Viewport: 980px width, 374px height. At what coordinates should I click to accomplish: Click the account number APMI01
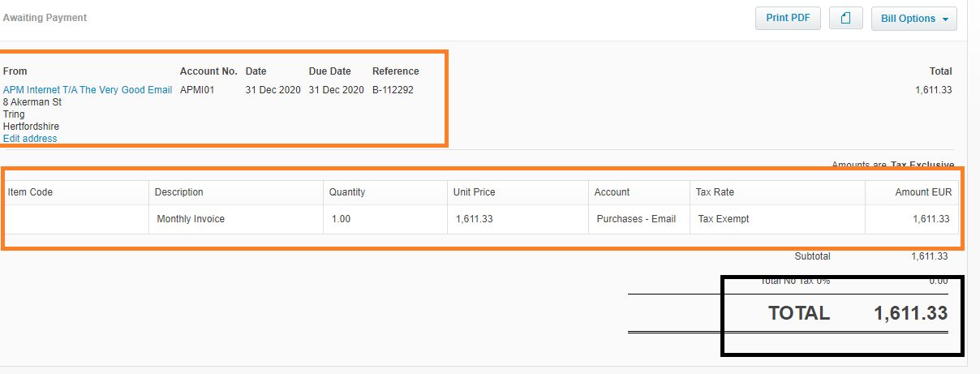coord(197,90)
